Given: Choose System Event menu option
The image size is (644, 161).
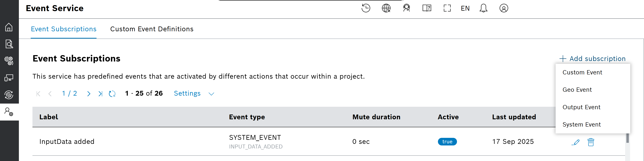Looking at the screenshot, I should [582, 125].
